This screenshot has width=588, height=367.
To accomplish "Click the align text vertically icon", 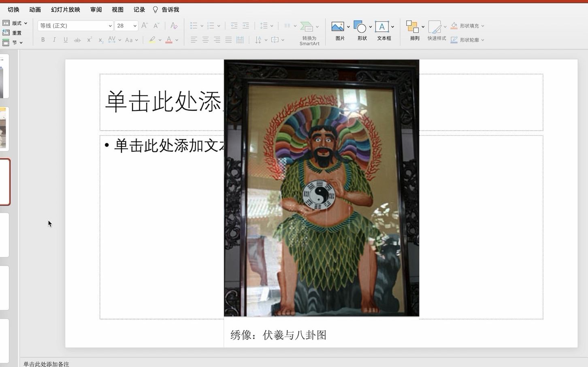I will pyautogui.click(x=275, y=40).
